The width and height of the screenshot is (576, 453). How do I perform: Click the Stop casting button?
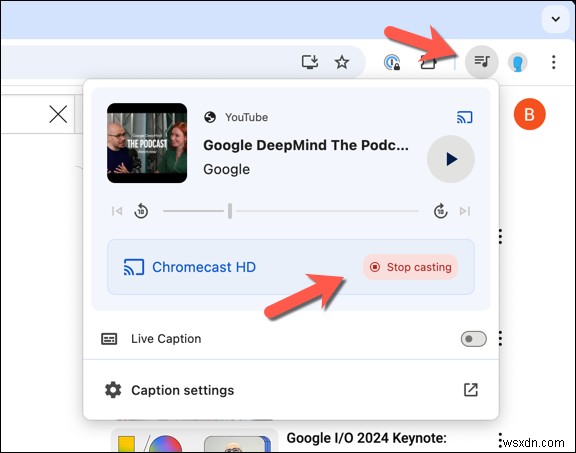coord(410,267)
